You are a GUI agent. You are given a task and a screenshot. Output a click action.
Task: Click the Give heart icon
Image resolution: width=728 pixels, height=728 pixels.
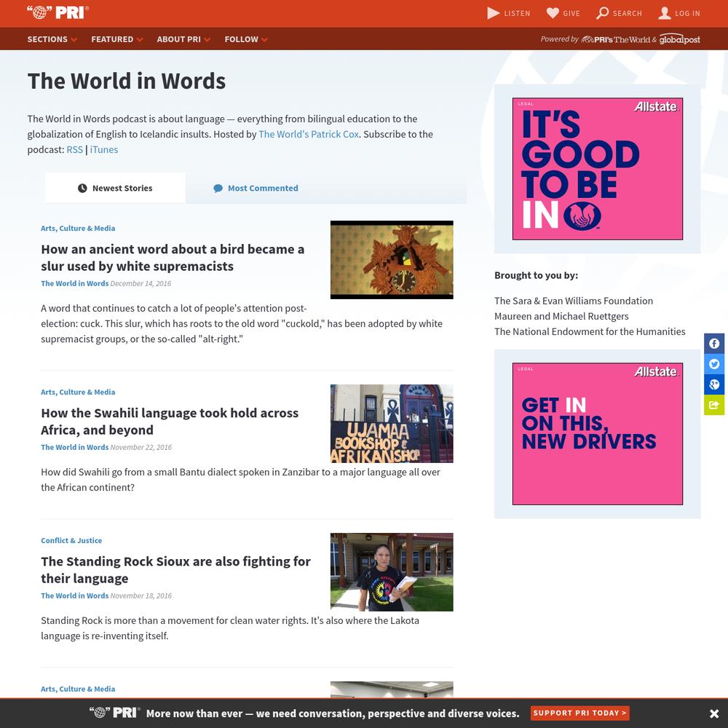553,13
